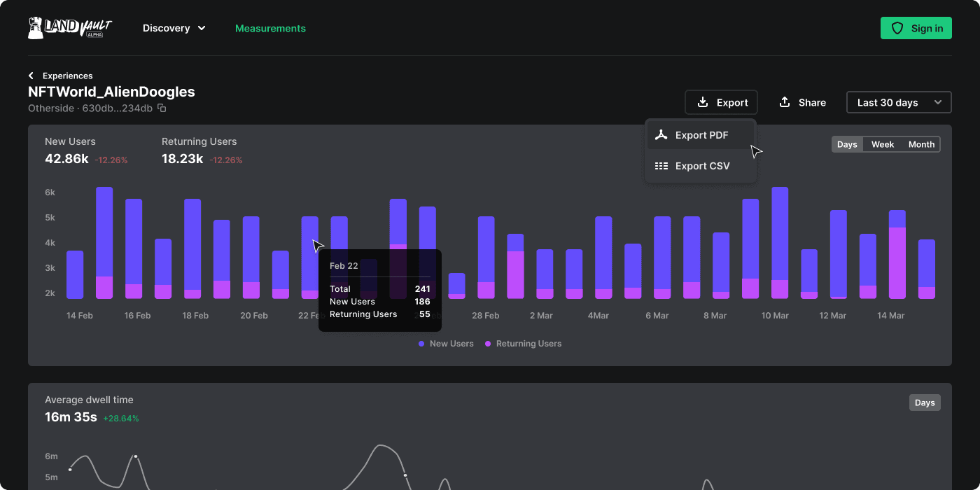980x490 pixels.
Task: Choose Export PDF from the export menu
Action: click(x=701, y=135)
